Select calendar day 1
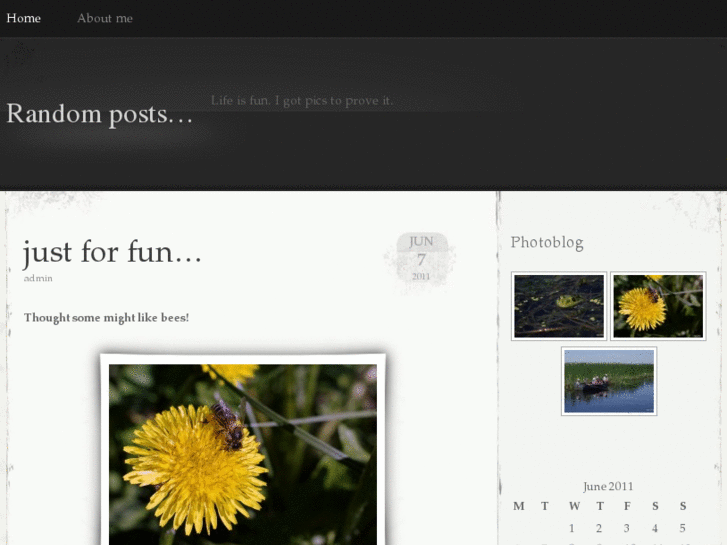 point(572,528)
